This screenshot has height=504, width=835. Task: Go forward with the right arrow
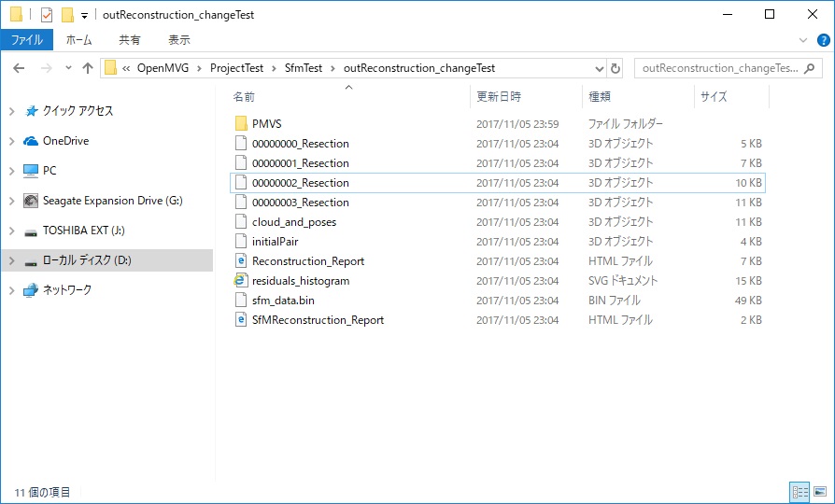[47, 68]
